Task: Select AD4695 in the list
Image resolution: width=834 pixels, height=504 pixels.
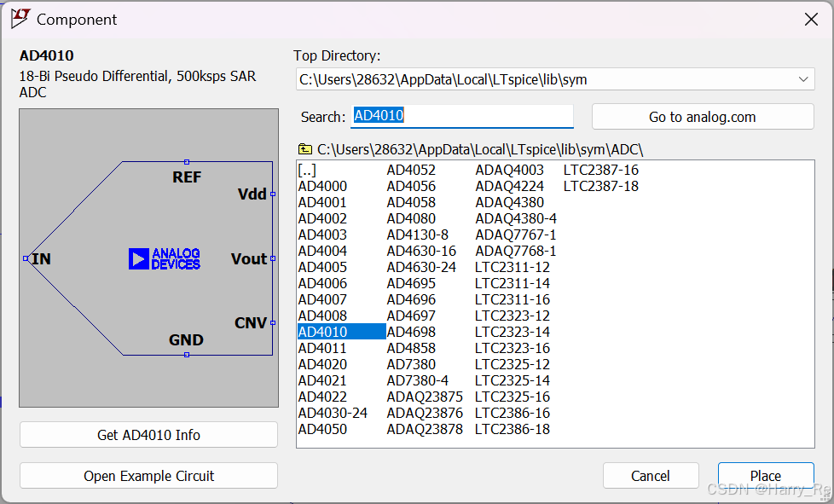Action: pos(411,283)
